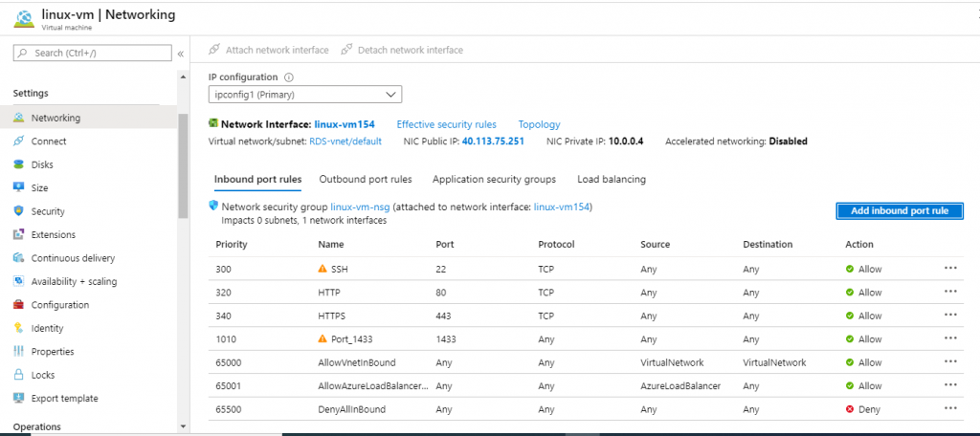
Task: Click the sidebar search input field
Action: click(x=96, y=53)
